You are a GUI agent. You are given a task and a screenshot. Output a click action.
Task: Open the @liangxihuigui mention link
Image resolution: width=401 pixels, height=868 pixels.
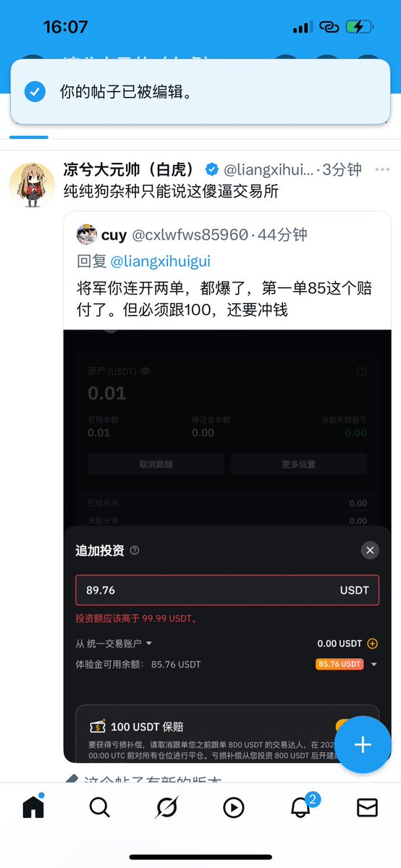click(160, 261)
